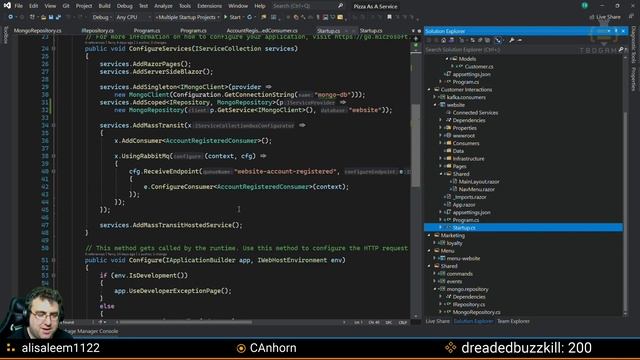The image size is (640, 360).
Task: Expand the Pages folder
Action: 441,167
